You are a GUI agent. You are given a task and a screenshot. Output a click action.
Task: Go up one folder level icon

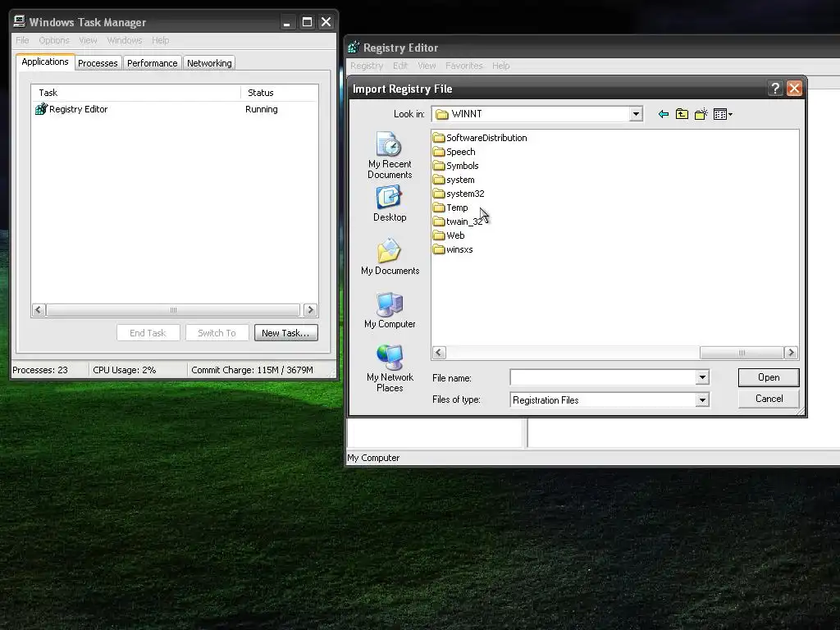pyautogui.click(x=682, y=114)
